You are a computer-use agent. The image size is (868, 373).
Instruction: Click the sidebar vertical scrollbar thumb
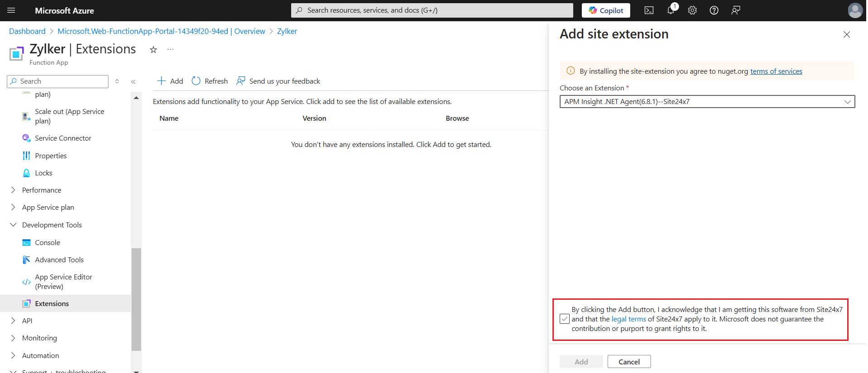(x=136, y=298)
